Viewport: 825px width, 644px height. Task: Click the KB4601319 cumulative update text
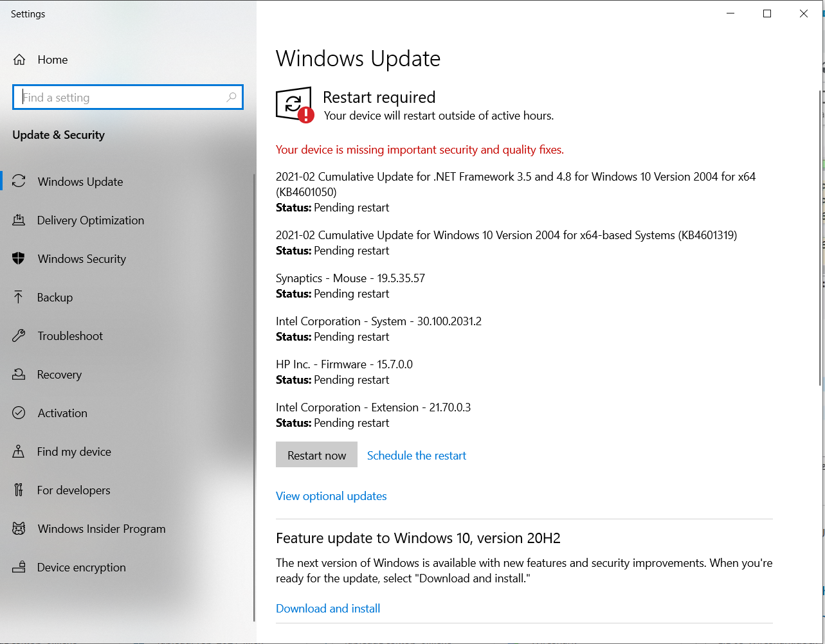(x=506, y=235)
